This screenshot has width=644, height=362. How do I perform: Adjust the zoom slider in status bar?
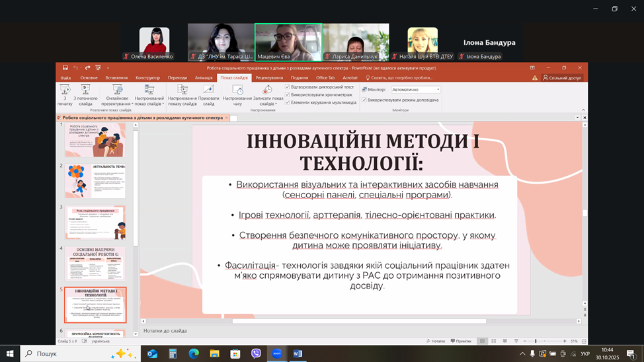[536, 341]
